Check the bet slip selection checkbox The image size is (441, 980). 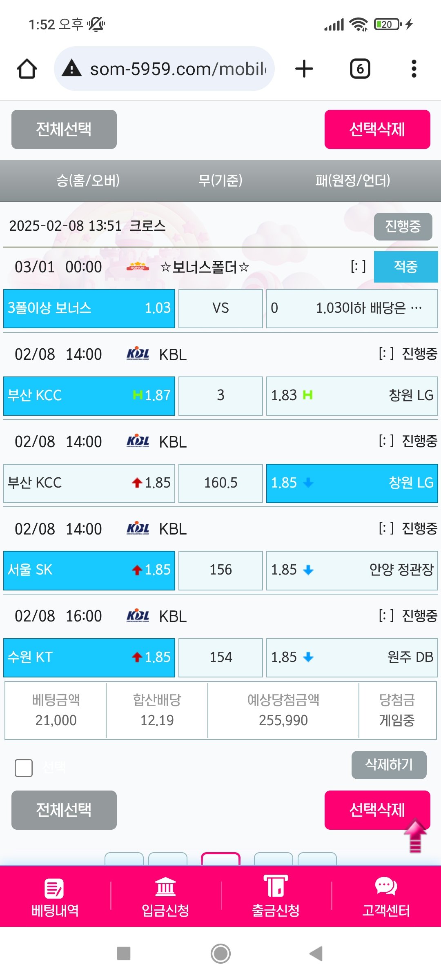(x=24, y=768)
